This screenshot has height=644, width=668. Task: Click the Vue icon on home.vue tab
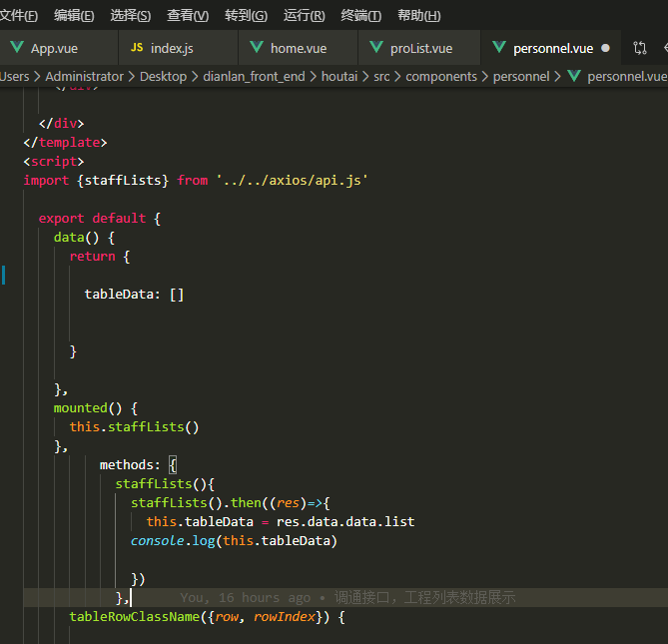(x=257, y=47)
